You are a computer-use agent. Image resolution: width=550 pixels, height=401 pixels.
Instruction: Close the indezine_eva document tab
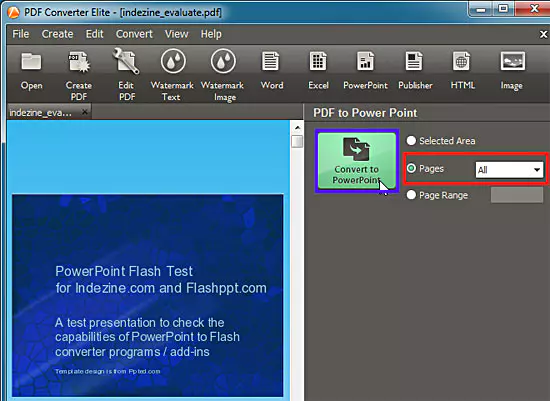(x=85, y=112)
